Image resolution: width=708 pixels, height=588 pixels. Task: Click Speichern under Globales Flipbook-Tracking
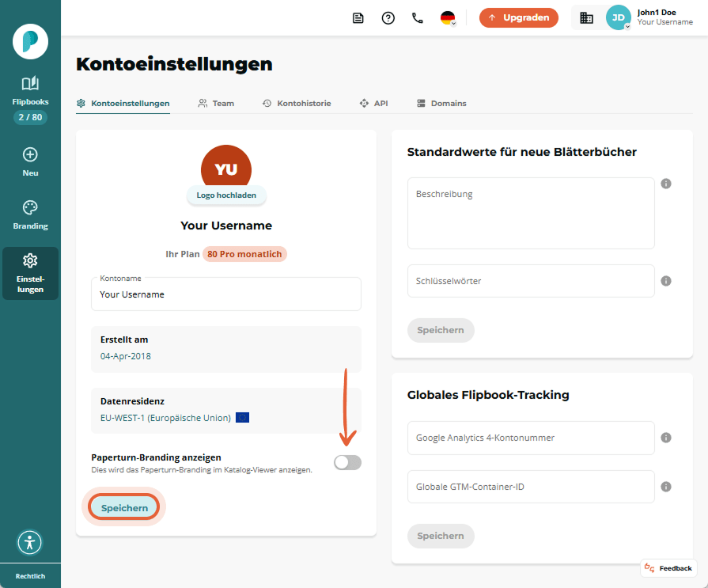coord(441,536)
